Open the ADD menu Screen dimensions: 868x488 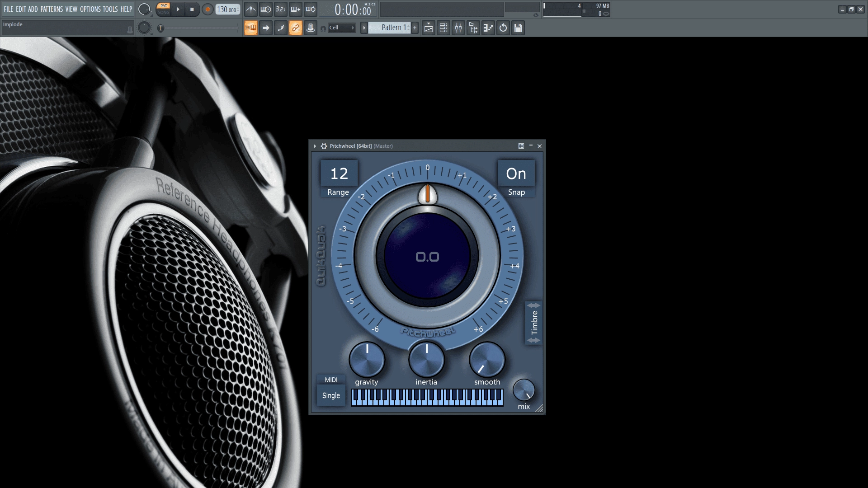(x=33, y=9)
